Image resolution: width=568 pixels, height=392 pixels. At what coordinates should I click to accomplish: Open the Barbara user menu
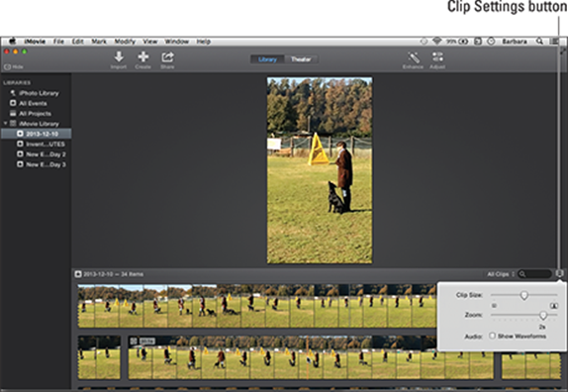[515, 42]
